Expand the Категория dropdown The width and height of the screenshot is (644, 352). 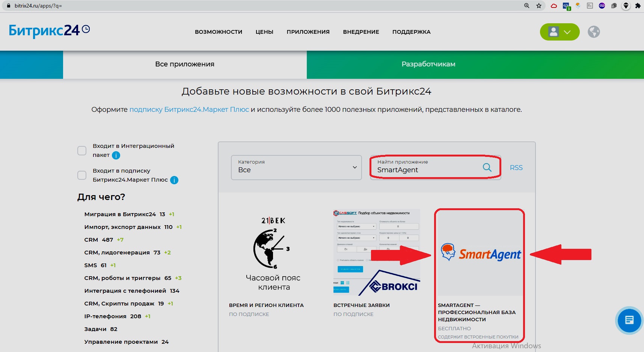click(296, 167)
